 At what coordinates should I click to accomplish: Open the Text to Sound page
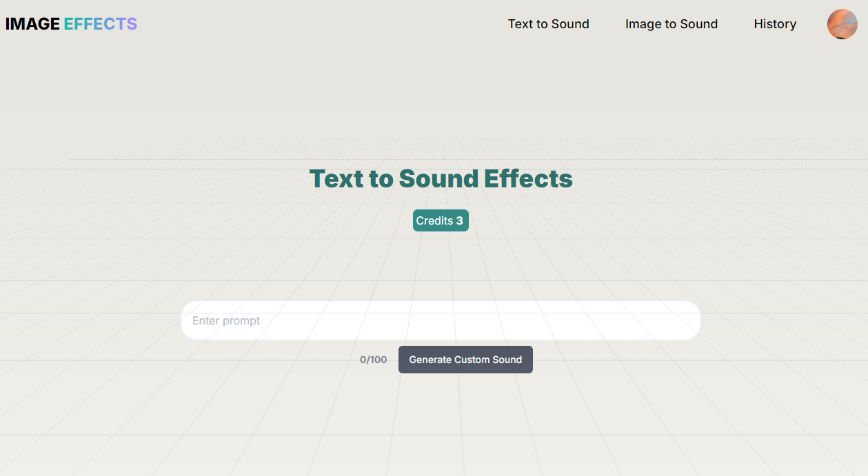coord(548,24)
